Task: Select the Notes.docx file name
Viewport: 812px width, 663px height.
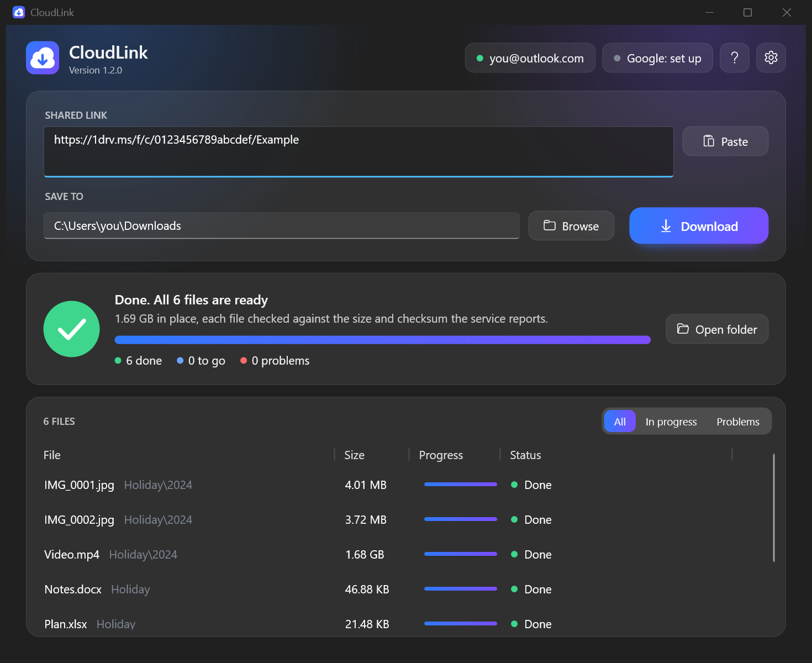Action: [x=73, y=590]
